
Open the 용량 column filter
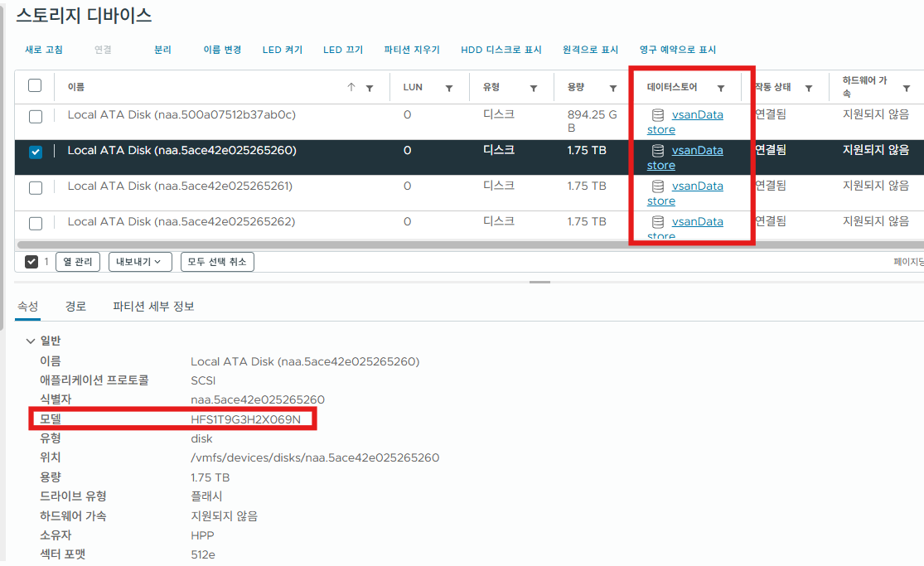pos(613,89)
